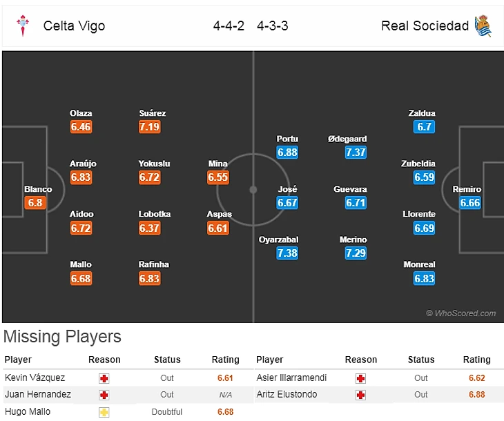504x421 pixels.
Task: Click goalkeeper Remiro's 6.66 rating
Action: [x=470, y=203]
